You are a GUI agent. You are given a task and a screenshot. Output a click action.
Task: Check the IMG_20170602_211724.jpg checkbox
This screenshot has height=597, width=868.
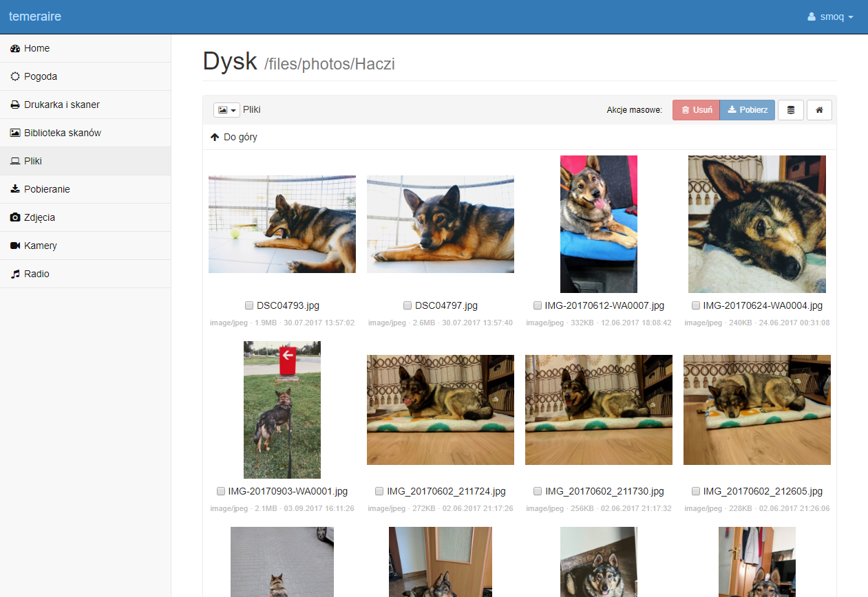[379, 491]
